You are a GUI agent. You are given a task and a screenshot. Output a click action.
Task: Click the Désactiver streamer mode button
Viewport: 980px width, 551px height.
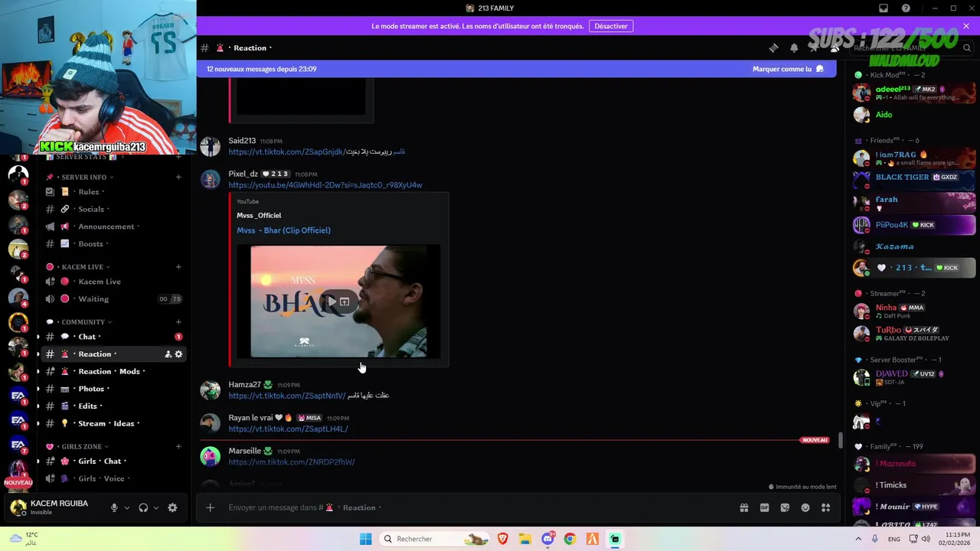click(611, 26)
